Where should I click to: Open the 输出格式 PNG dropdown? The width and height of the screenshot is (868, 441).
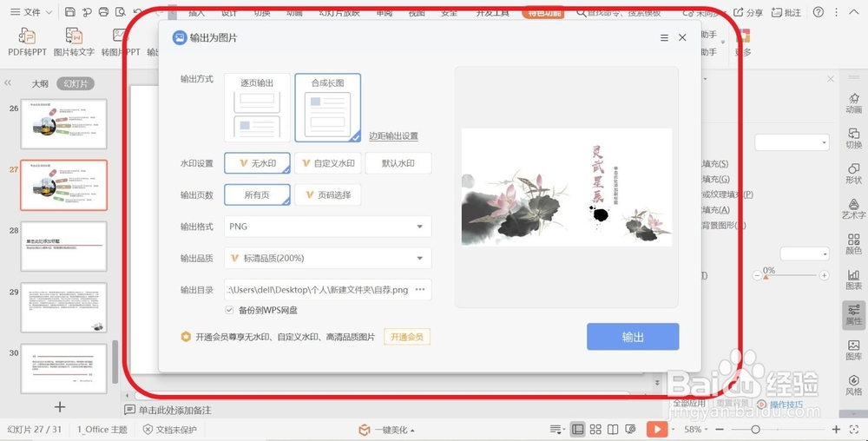328,227
